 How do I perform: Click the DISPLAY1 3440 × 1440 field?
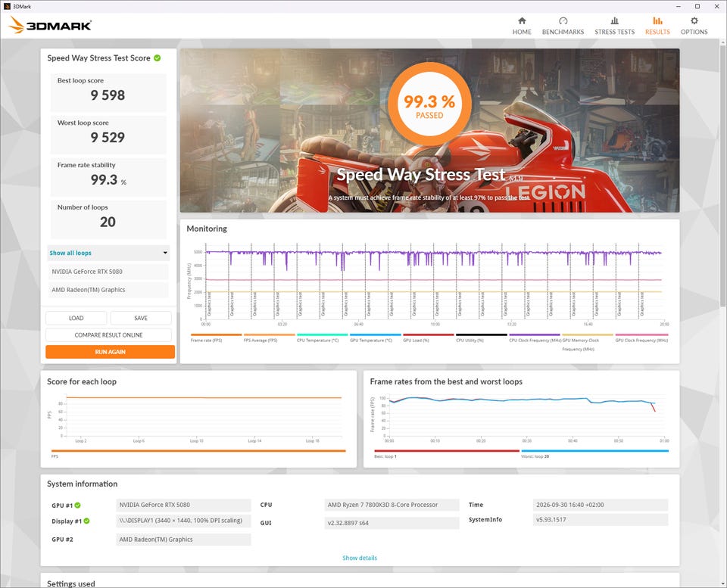183,521
